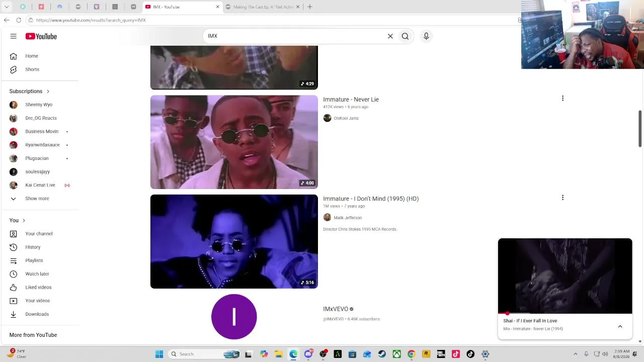This screenshot has height=362, width=644.
Task: Open Microsoft Edge from the taskbar
Action: point(293,354)
